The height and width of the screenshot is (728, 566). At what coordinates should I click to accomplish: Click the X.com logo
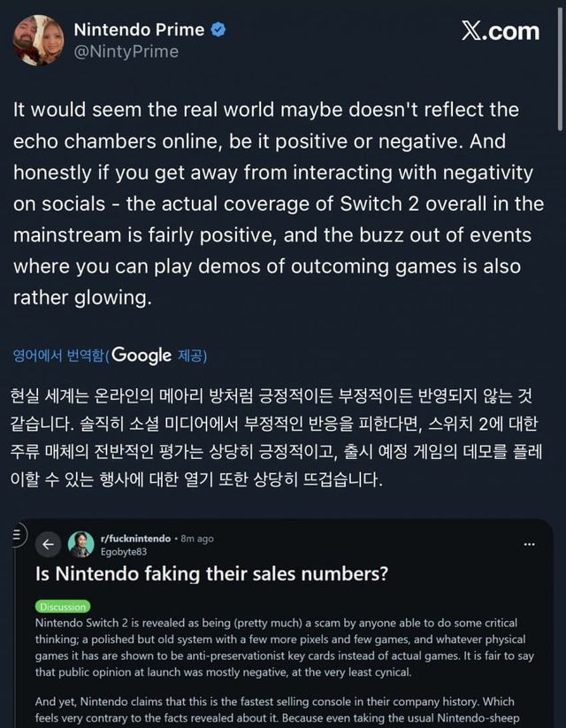[x=500, y=31]
